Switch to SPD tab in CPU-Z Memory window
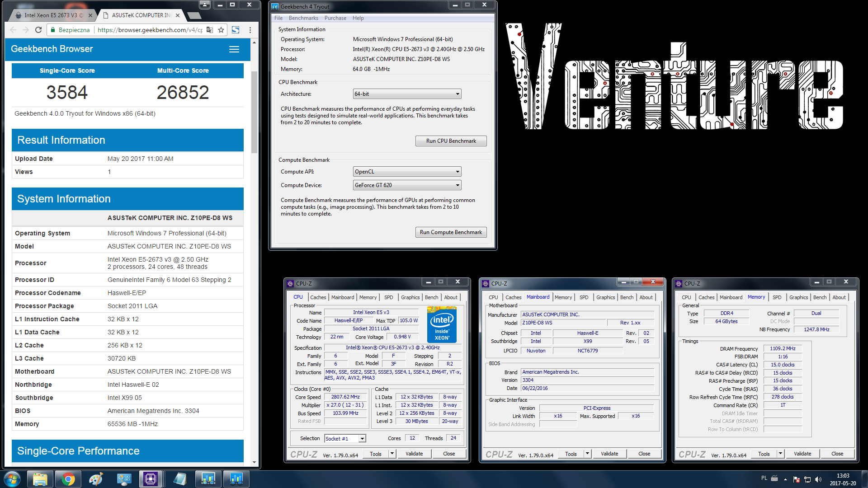Viewport: 868px width, 488px height. click(x=777, y=297)
